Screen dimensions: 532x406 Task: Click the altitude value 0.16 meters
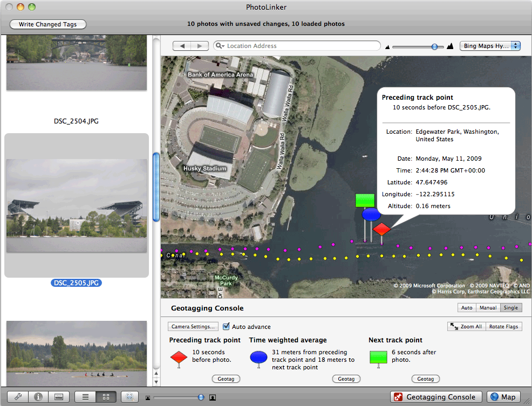[x=433, y=206]
